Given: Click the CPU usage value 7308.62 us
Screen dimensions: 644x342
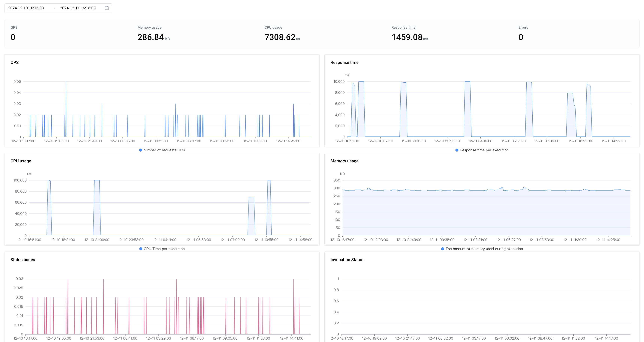Looking at the screenshot, I should 282,37.
